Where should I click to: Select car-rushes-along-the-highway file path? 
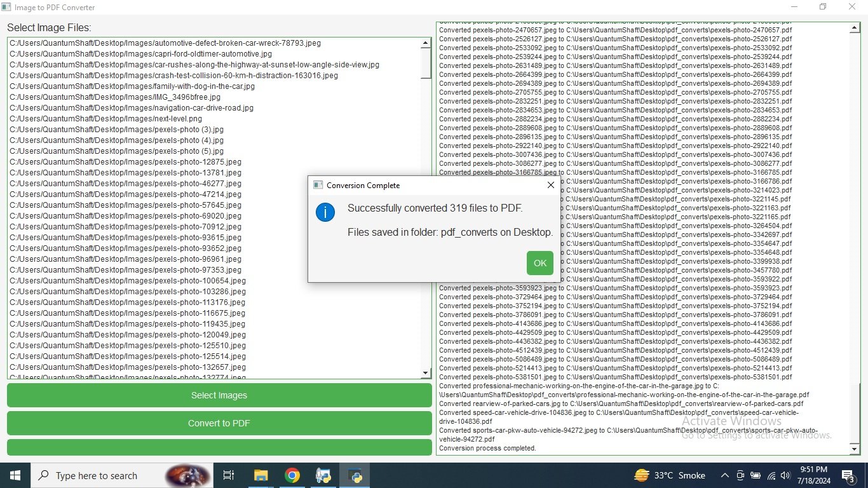click(x=194, y=65)
